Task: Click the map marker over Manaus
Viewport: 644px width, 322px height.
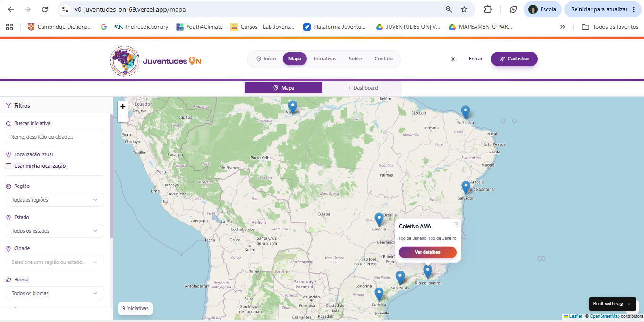Action: pos(293,107)
